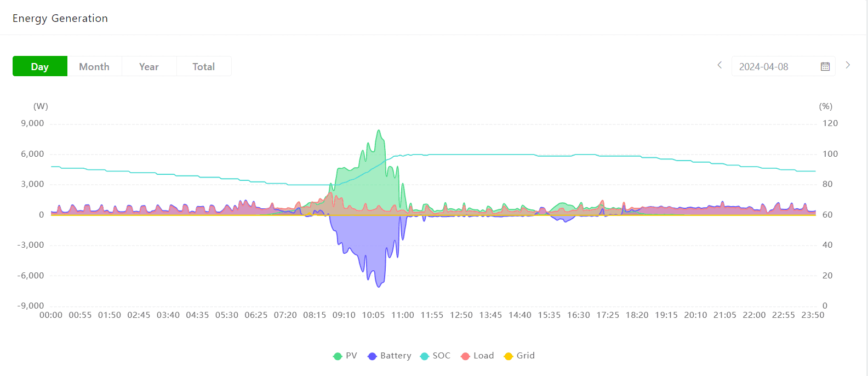The height and width of the screenshot is (376, 868).
Task: Click the green PV legend marker
Action: [338, 356]
